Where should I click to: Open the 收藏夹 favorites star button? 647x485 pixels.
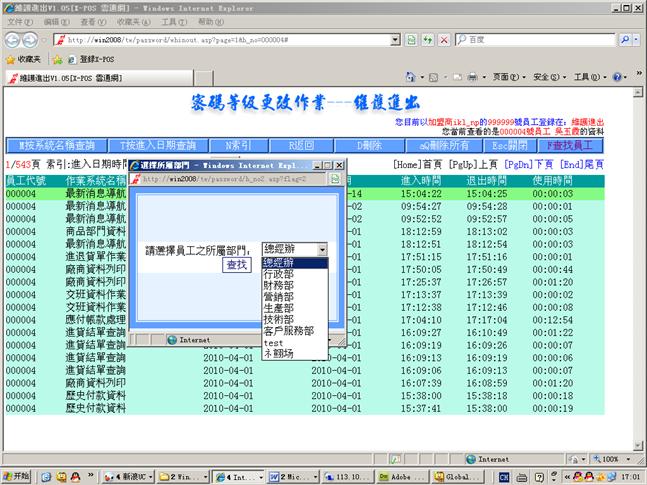tap(23, 59)
